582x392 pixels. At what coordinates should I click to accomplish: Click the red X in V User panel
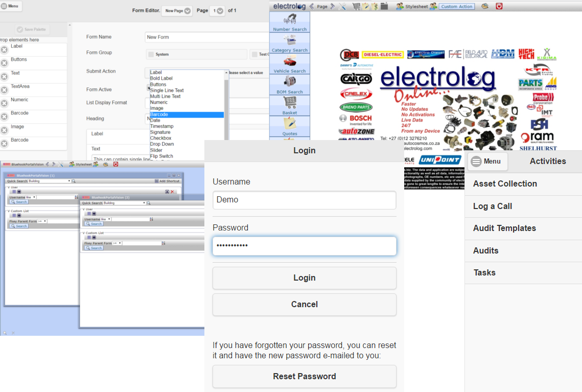point(172,192)
